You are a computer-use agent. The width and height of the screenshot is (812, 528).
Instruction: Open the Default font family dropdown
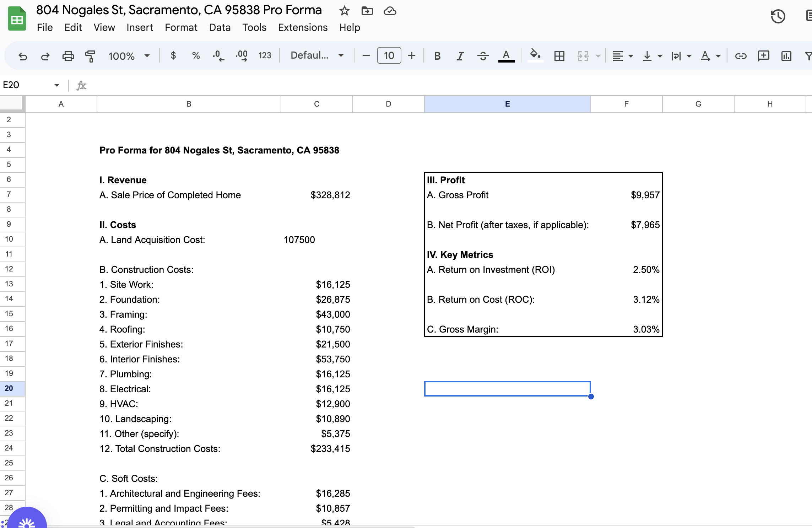[x=317, y=55]
